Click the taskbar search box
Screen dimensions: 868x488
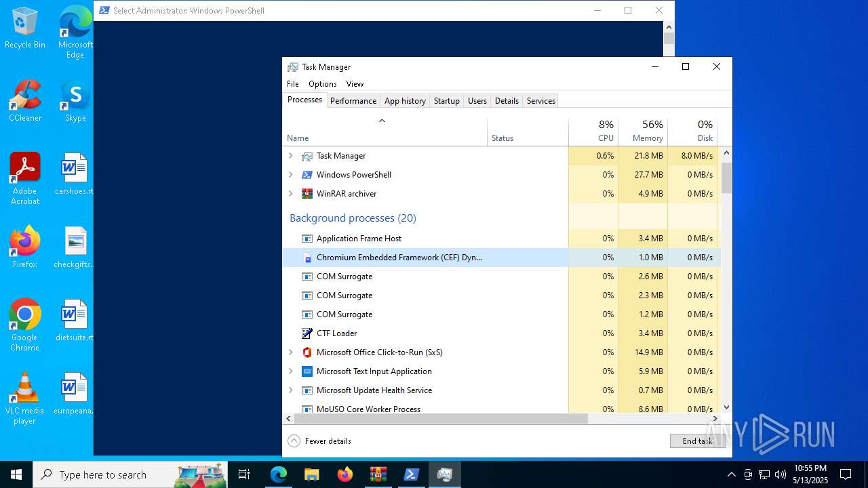[131, 474]
